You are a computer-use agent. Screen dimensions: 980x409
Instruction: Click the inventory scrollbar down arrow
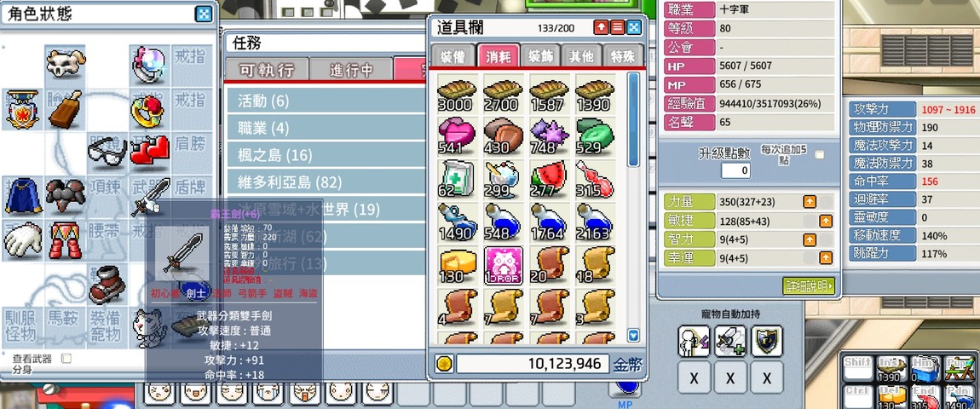pos(634,336)
